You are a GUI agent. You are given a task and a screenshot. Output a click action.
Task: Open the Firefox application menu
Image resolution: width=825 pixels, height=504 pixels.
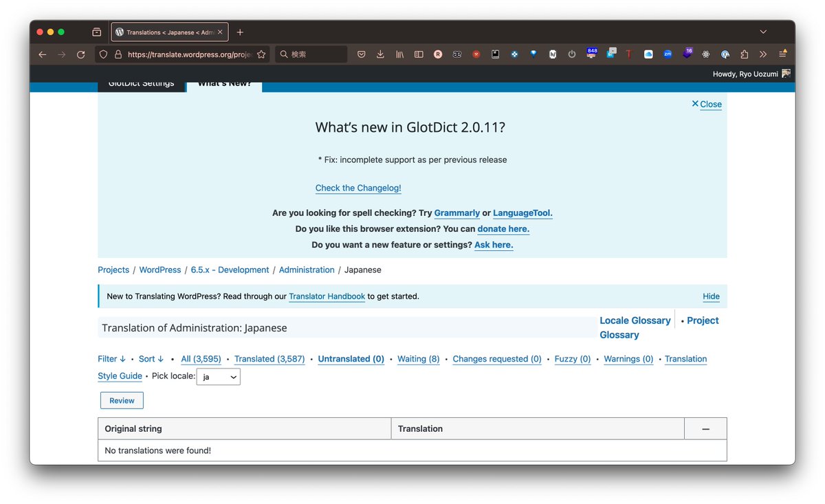pos(782,54)
